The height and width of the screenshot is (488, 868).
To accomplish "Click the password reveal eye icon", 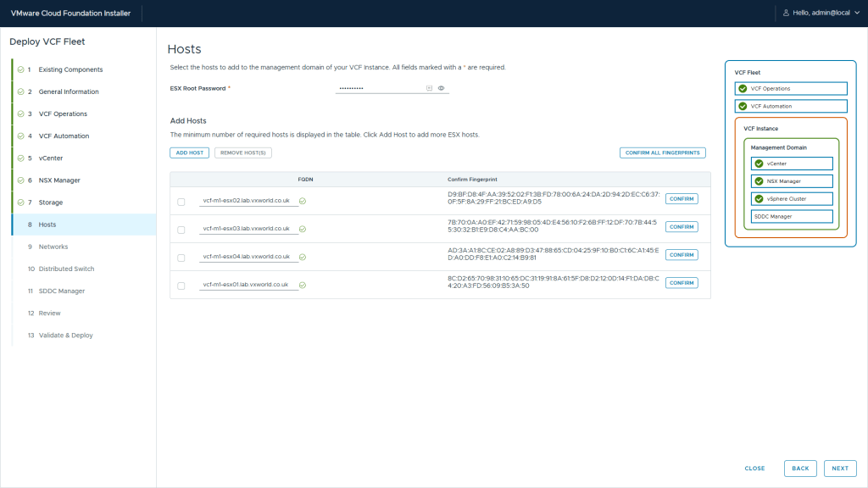I will (442, 88).
